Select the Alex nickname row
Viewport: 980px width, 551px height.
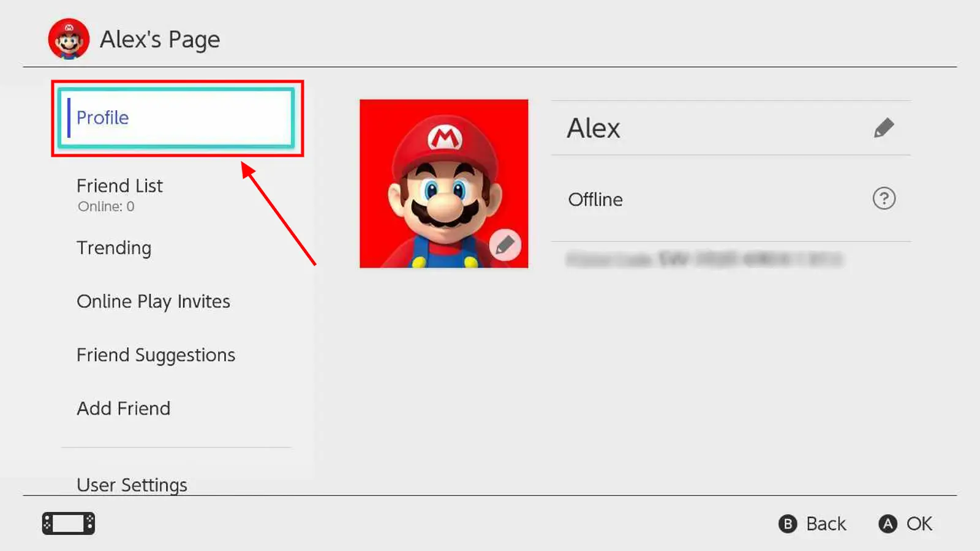[x=731, y=128]
